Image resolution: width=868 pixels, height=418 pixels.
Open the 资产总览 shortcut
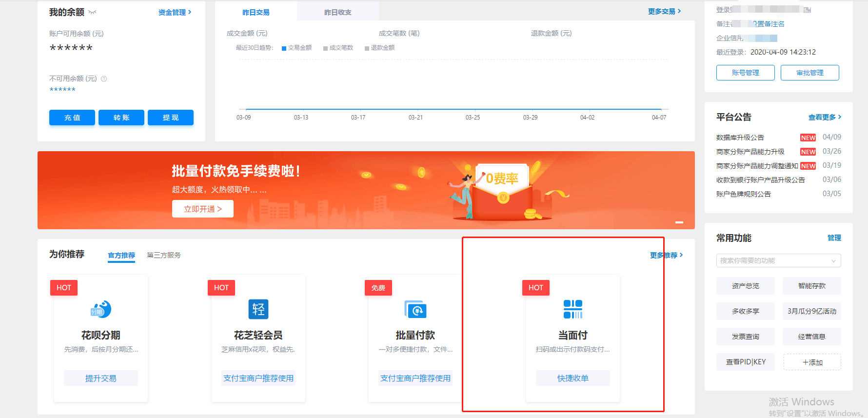[746, 286]
